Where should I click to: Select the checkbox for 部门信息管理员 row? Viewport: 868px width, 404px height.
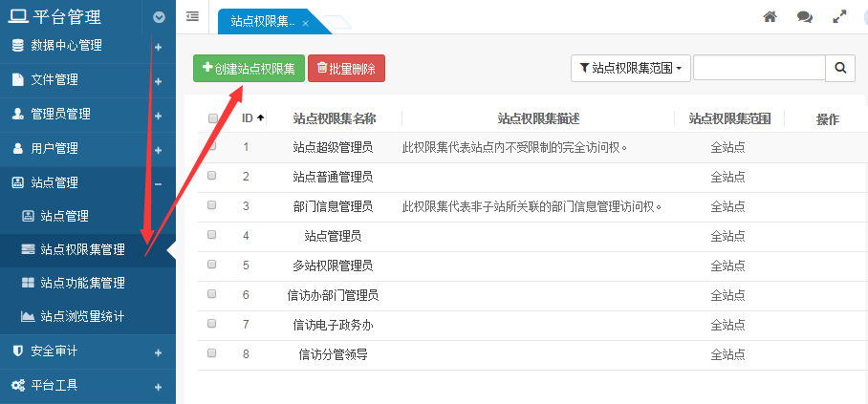pos(212,204)
